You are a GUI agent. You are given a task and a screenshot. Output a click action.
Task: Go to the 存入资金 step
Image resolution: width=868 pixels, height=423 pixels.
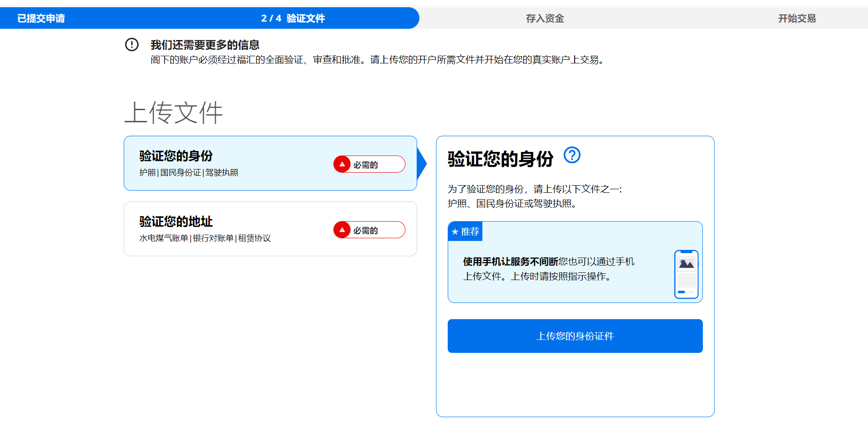[x=544, y=18]
